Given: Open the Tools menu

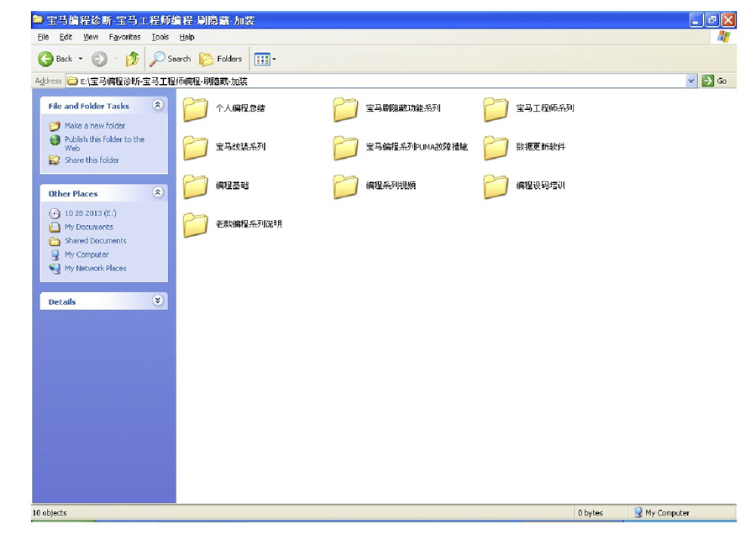Looking at the screenshot, I should coord(160,37).
